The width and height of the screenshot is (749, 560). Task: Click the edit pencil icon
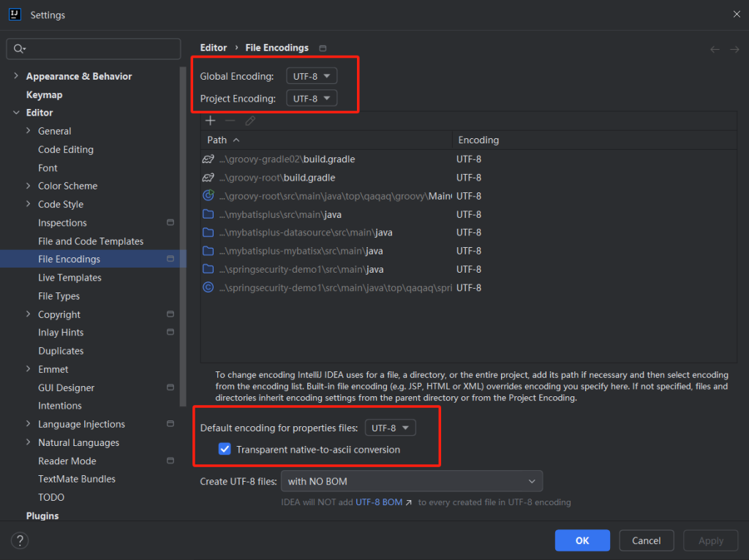[x=250, y=121]
